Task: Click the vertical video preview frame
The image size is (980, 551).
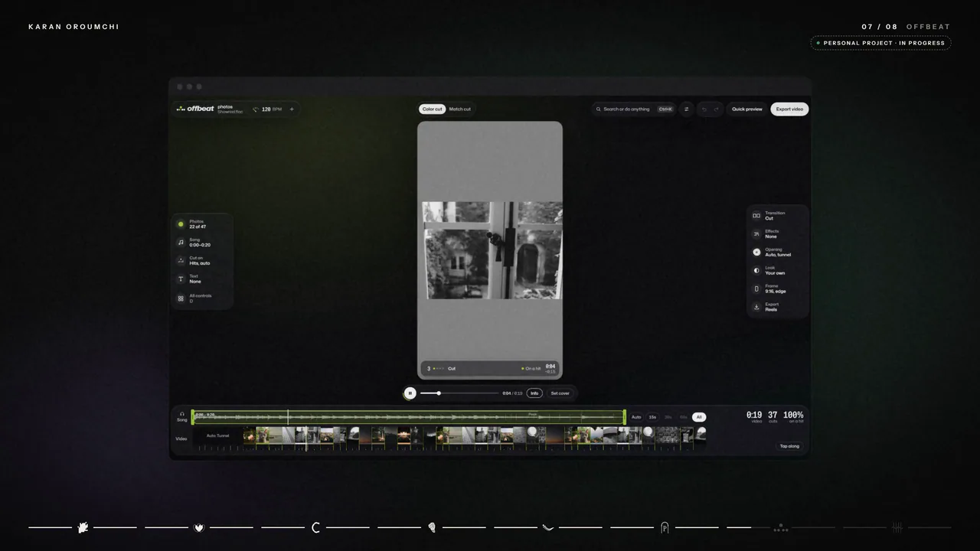Action: point(490,249)
